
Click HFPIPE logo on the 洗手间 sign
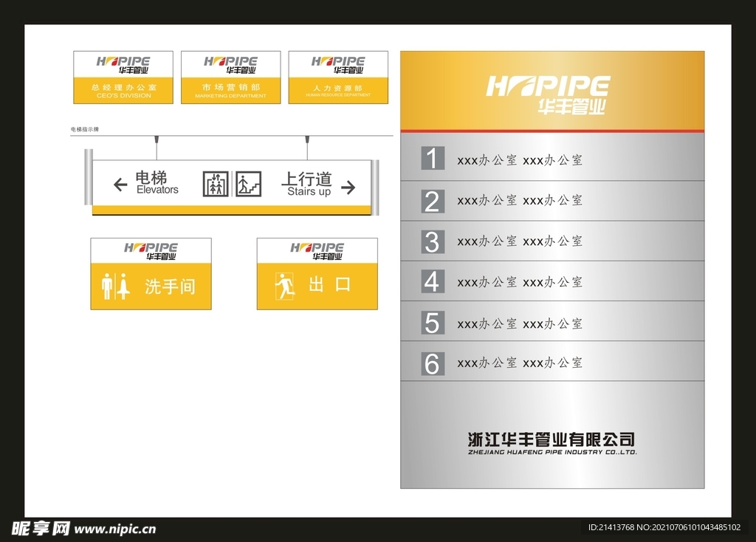[x=151, y=251]
